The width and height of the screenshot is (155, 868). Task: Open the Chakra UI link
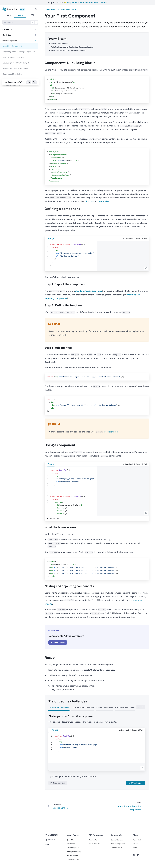point(89,201)
